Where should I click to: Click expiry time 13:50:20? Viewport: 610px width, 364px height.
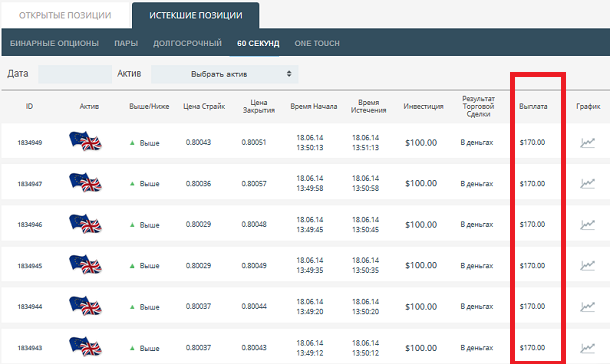[365, 312]
